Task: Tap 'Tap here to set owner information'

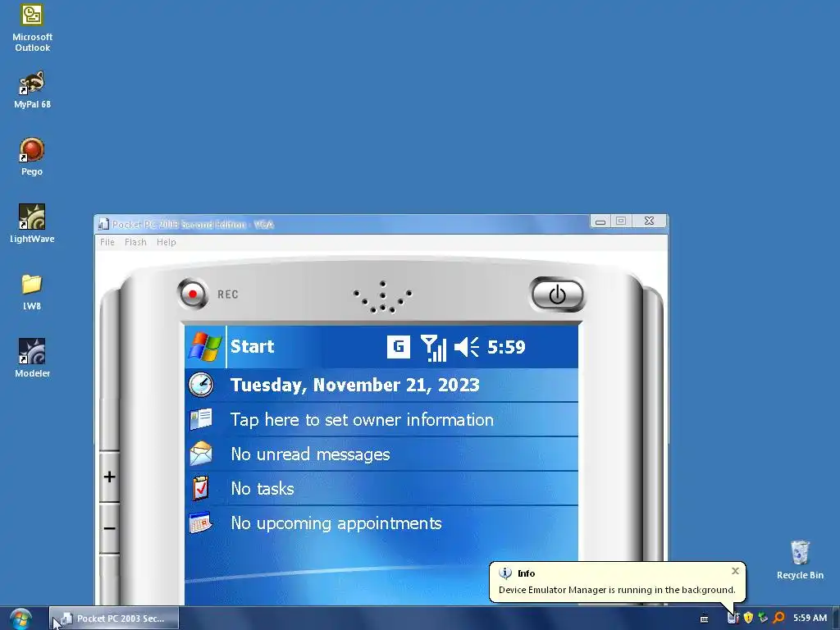Action: click(381, 419)
